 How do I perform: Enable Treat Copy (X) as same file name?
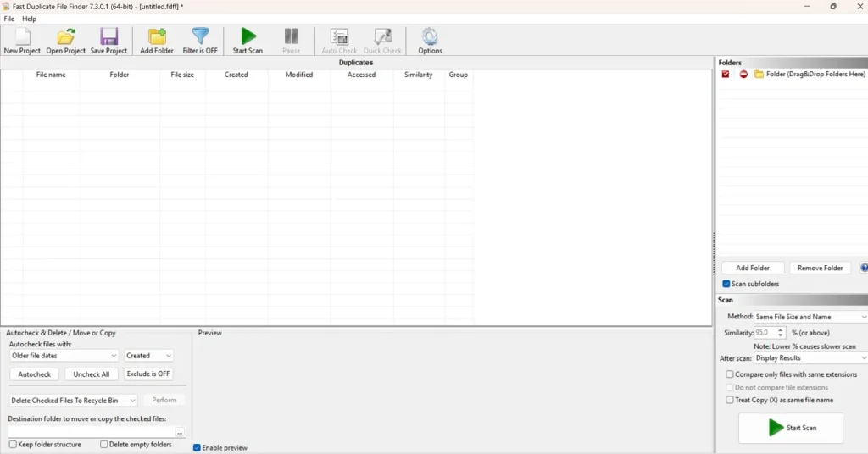coord(730,400)
